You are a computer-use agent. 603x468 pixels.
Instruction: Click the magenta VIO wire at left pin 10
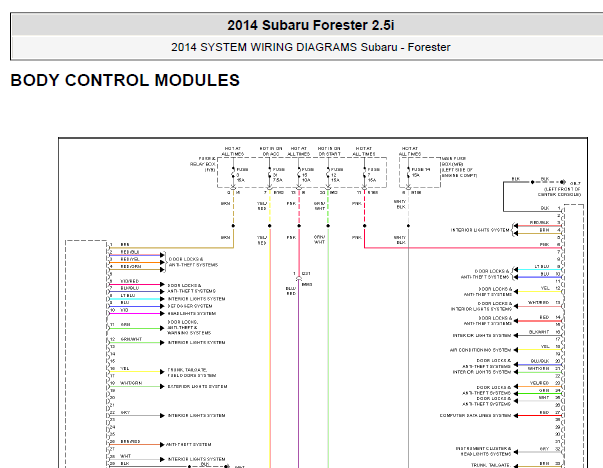(x=135, y=313)
